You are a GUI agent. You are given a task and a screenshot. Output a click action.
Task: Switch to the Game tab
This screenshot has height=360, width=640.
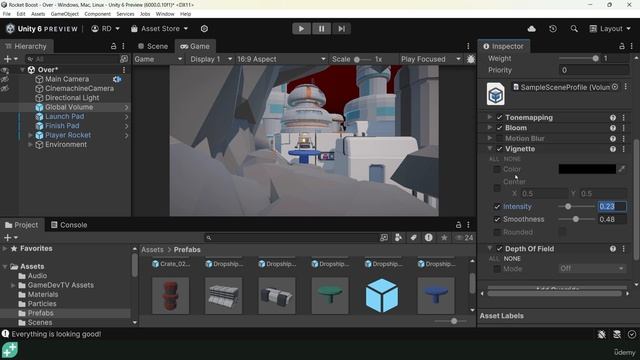point(195,46)
